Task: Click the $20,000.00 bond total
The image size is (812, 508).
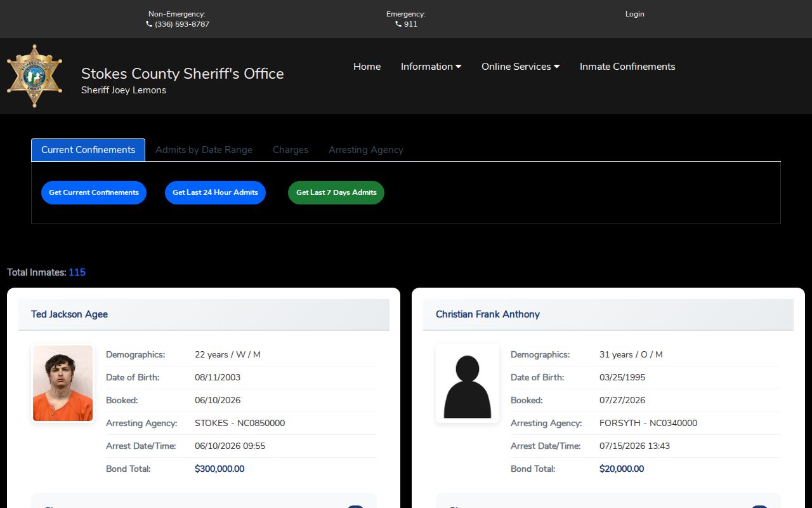Action: point(622,469)
